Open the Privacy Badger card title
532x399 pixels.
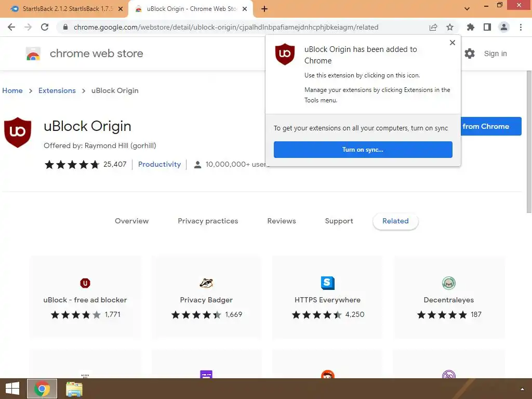click(206, 300)
